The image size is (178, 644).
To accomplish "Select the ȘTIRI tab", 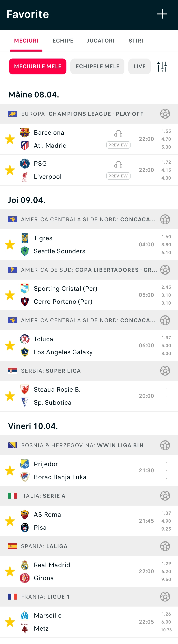I will [136, 41].
